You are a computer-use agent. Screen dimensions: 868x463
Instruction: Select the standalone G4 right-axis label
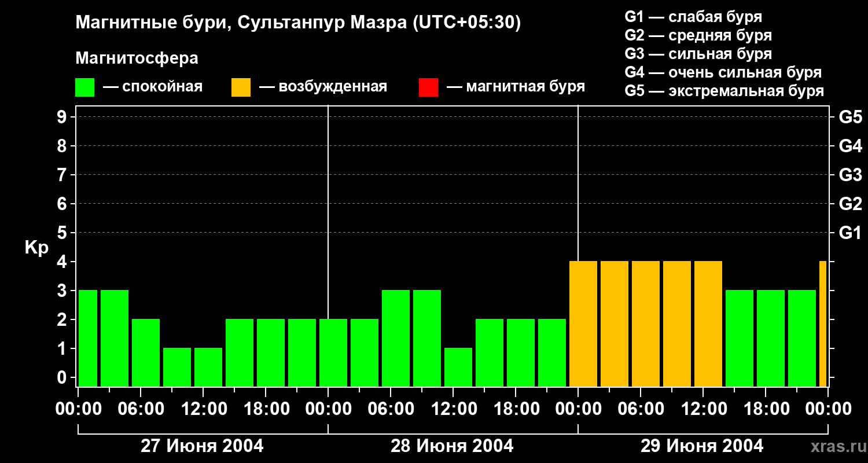point(851,146)
